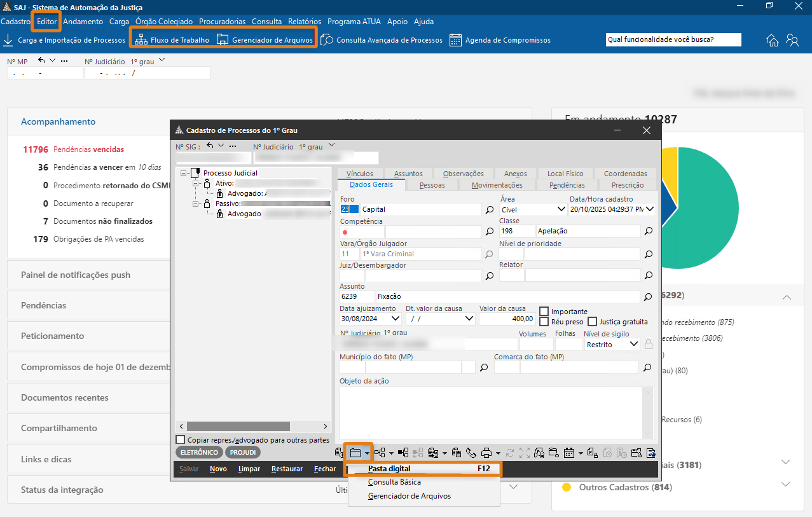
Task: Open Agenda de Compromissos from the toolbar
Action: (x=500, y=40)
